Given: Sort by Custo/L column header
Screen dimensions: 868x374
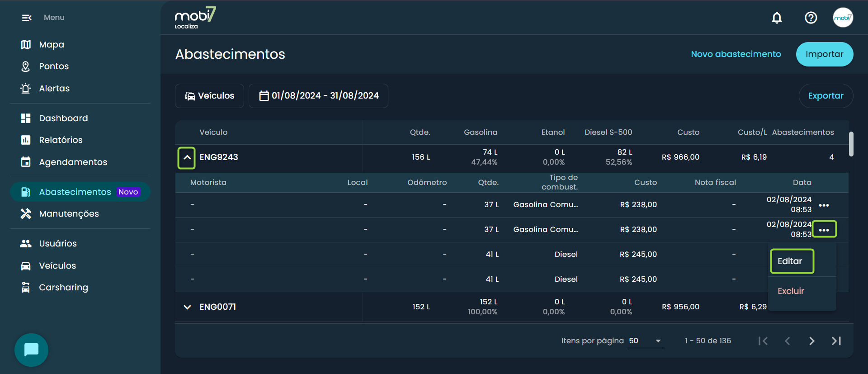Looking at the screenshot, I should point(752,132).
